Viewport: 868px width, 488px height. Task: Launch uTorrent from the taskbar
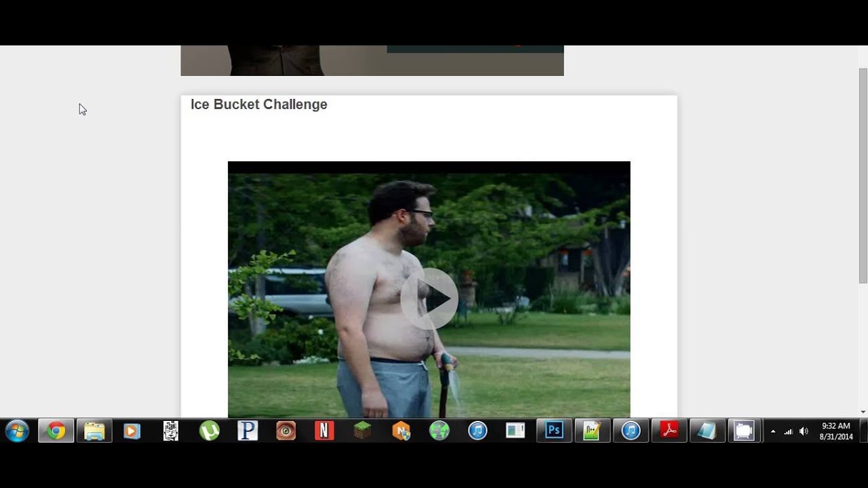(x=209, y=431)
